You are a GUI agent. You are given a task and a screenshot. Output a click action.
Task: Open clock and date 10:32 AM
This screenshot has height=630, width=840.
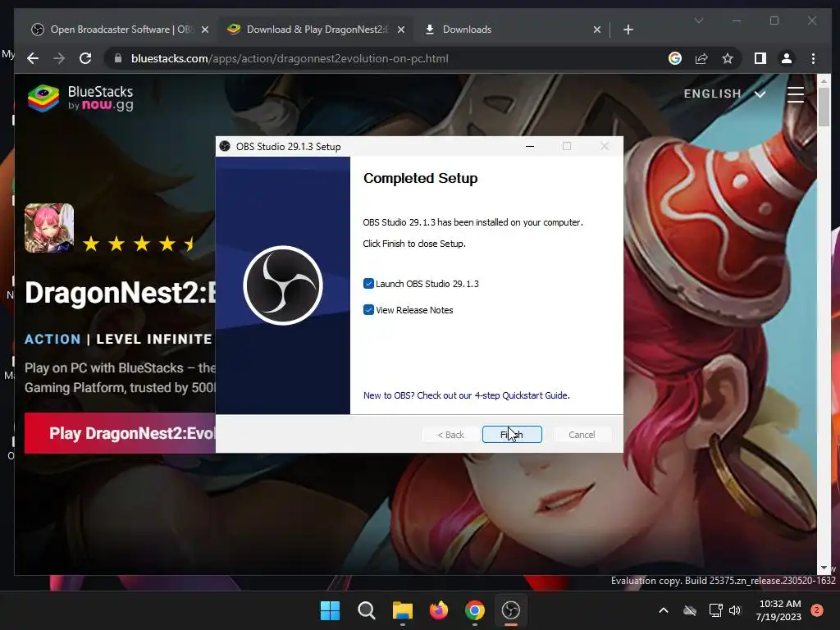point(779,610)
